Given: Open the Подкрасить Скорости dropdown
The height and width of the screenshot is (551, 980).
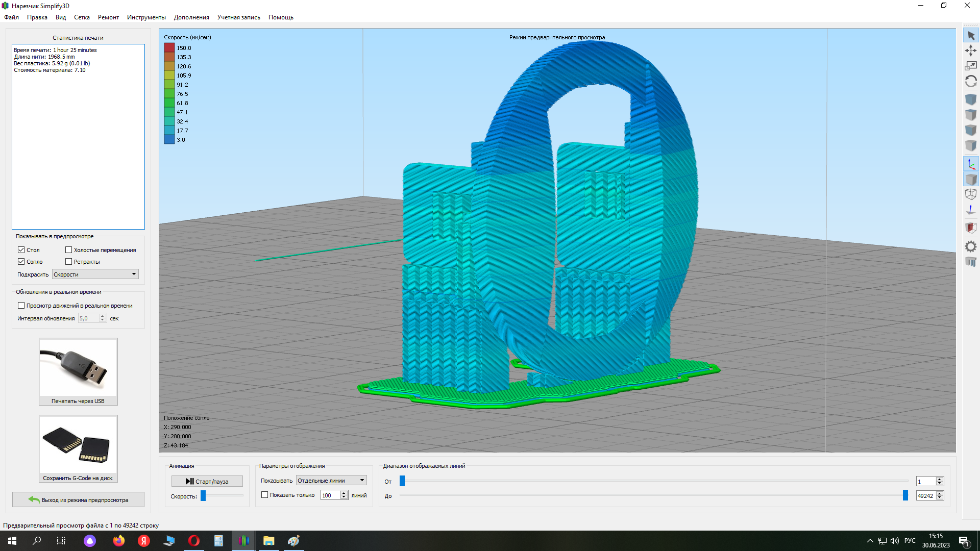Looking at the screenshot, I should (95, 274).
